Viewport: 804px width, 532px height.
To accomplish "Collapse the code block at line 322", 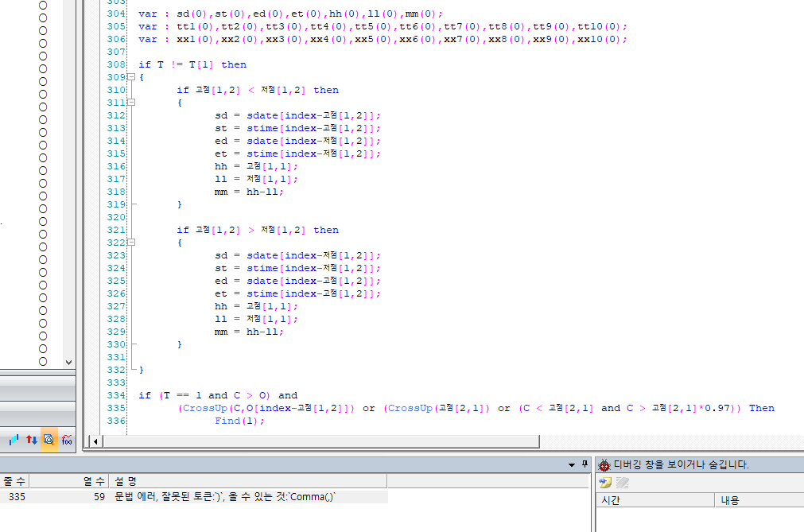I will click(130, 243).
